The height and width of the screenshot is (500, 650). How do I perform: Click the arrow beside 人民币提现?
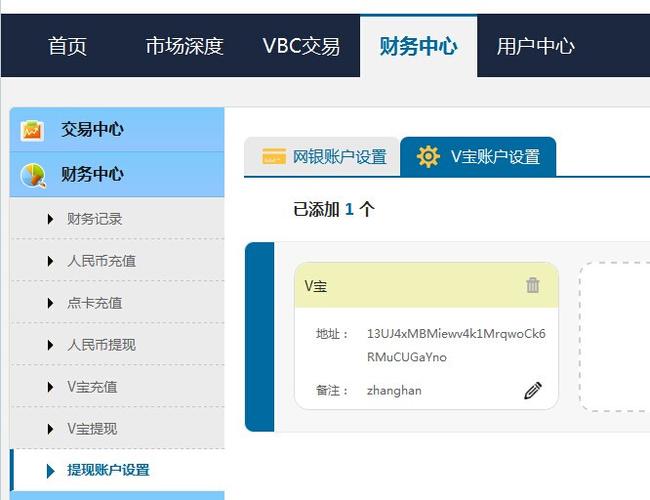[51, 345]
